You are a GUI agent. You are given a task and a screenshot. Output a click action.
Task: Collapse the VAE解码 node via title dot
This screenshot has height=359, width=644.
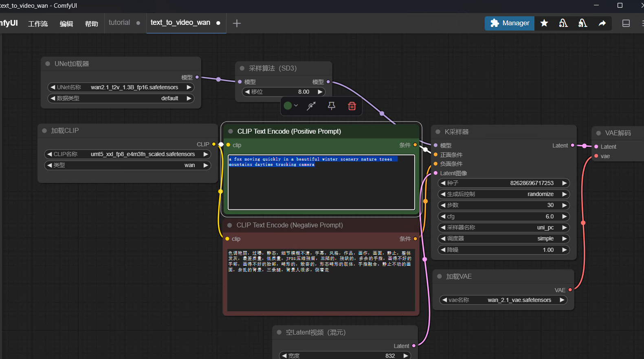tap(598, 133)
